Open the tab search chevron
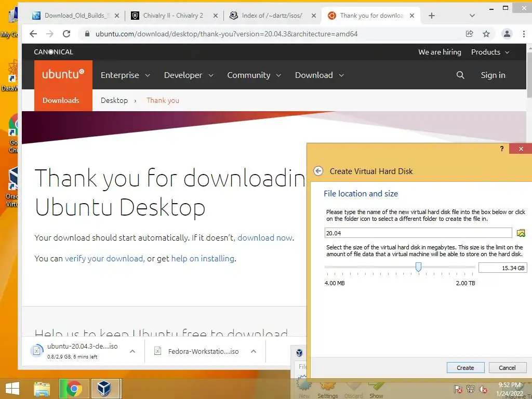532x399 pixels. [x=472, y=16]
